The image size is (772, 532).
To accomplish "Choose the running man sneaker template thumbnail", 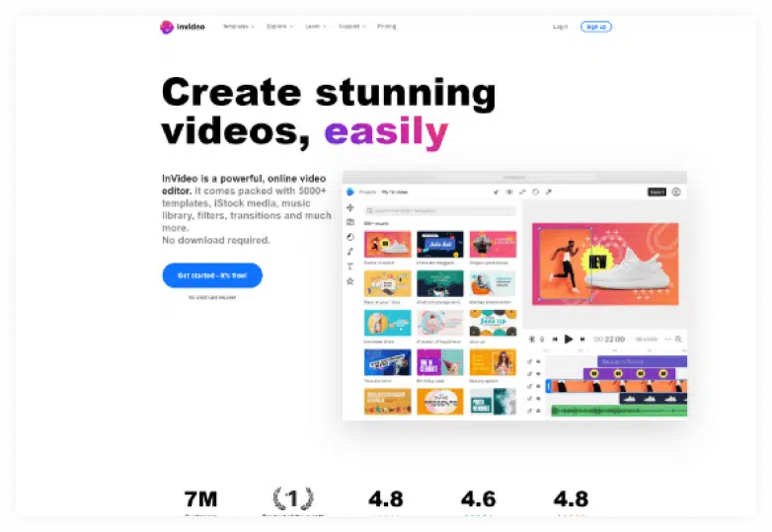I will pos(387,244).
